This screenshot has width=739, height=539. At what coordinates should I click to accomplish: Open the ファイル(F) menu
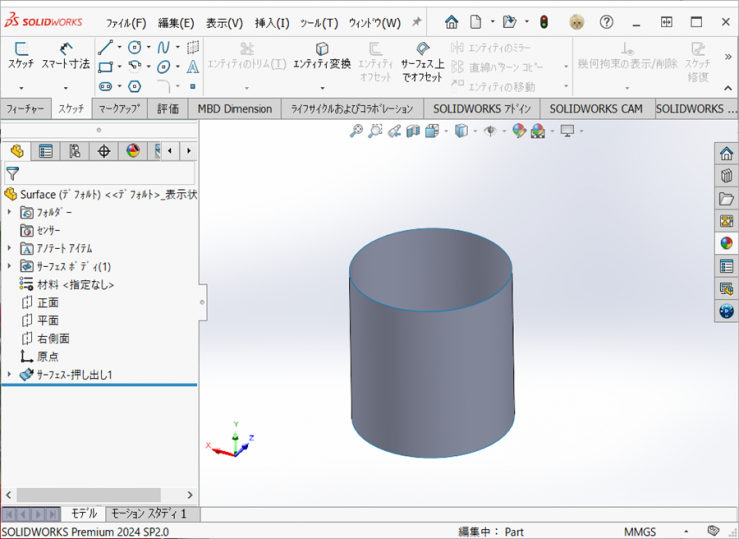pyautogui.click(x=126, y=22)
